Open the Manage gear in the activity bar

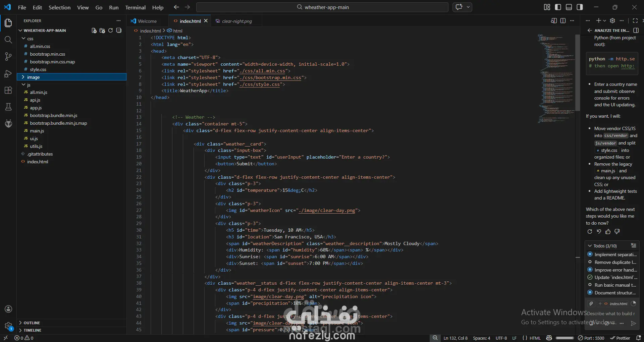(8, 326)
